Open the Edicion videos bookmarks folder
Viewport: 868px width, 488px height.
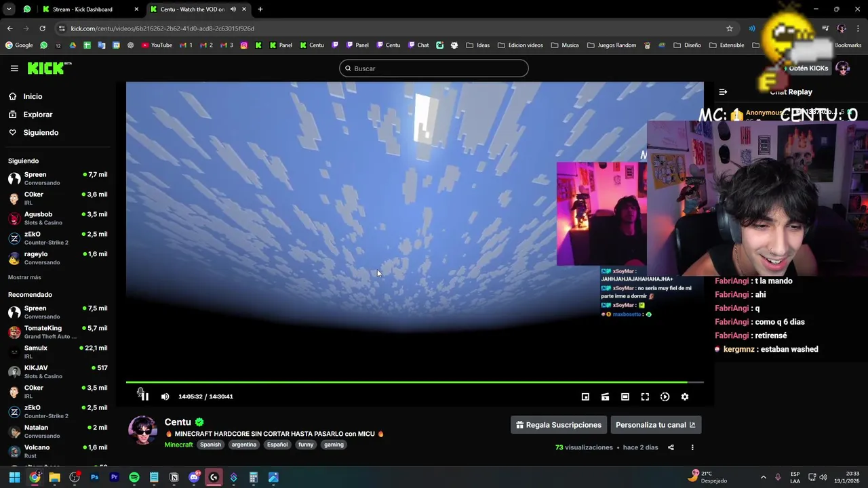tap(520, 45)
